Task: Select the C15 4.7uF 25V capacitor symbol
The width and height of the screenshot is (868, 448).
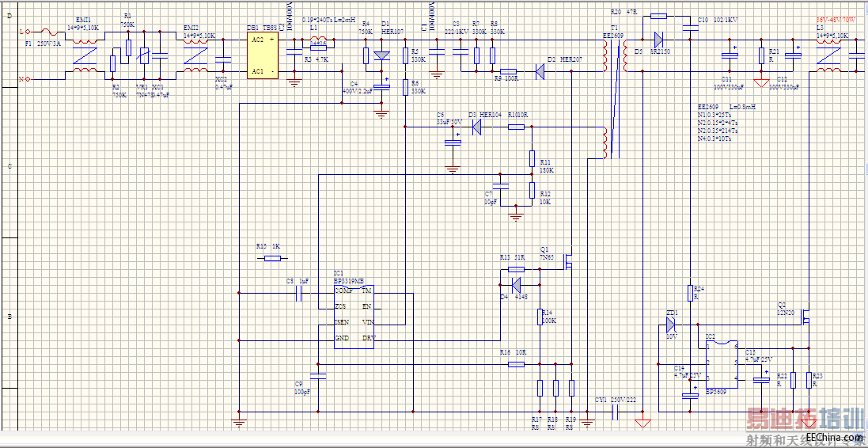Action: coord(762,380)
